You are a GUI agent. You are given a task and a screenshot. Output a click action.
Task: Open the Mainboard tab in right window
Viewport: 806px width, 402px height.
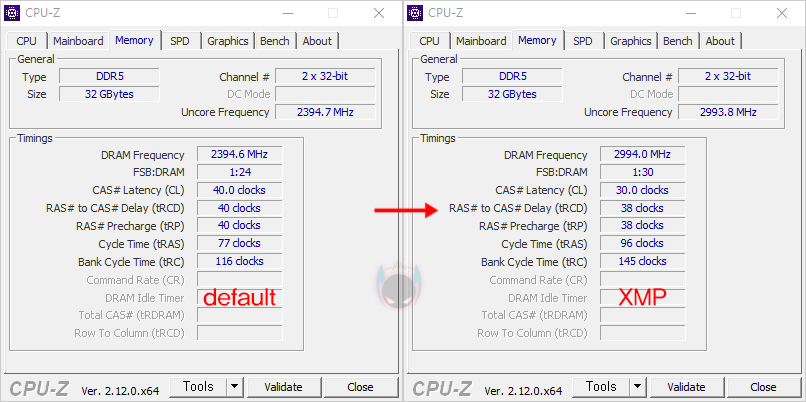[x=481, y=41]
